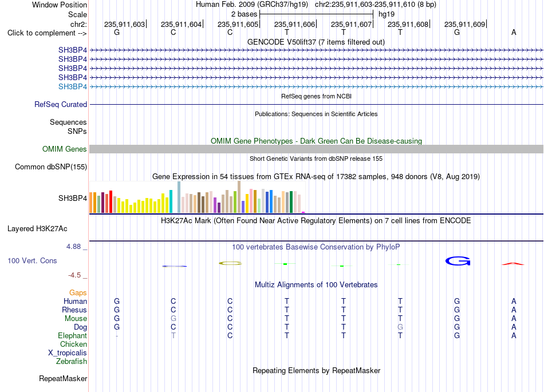Click the gray G in the Dog row
Image resolution: width=544 pixels, height=392 pixels.
point(400,327)
